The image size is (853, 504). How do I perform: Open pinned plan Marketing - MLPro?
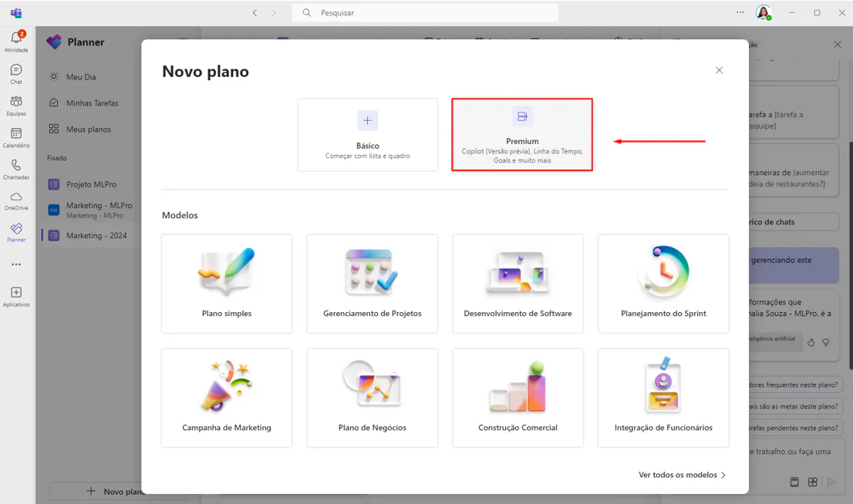(x=89, y=210)
